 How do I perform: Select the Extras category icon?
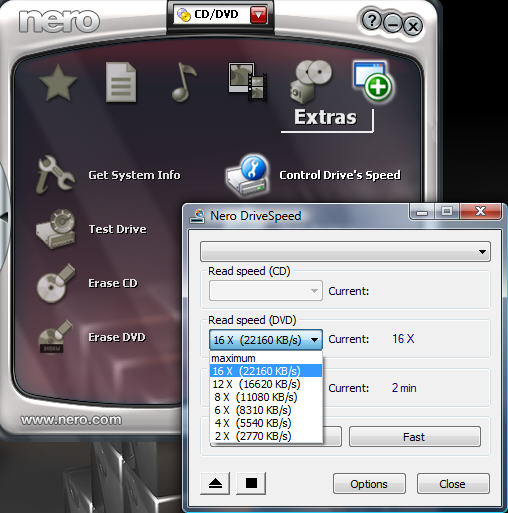[x=373, y=81]
